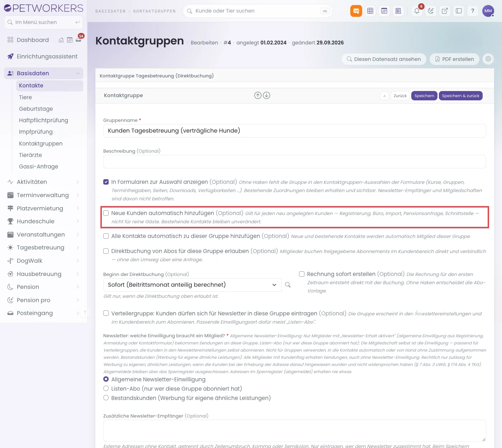Check Alle Kontakte automatisch zu dieser Gruppe
Screen dimensions: 502x448
click(x=106, y=236)
